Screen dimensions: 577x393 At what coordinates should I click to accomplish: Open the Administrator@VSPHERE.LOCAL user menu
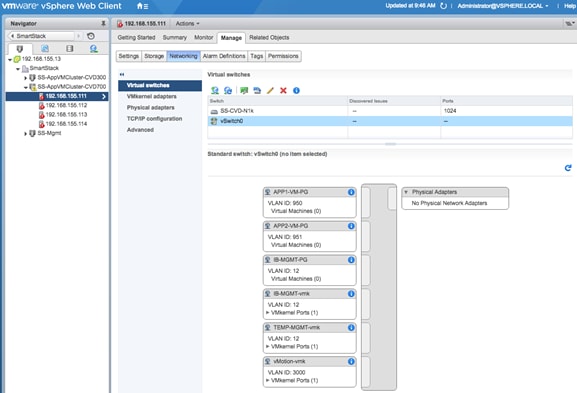click(503, 6)
